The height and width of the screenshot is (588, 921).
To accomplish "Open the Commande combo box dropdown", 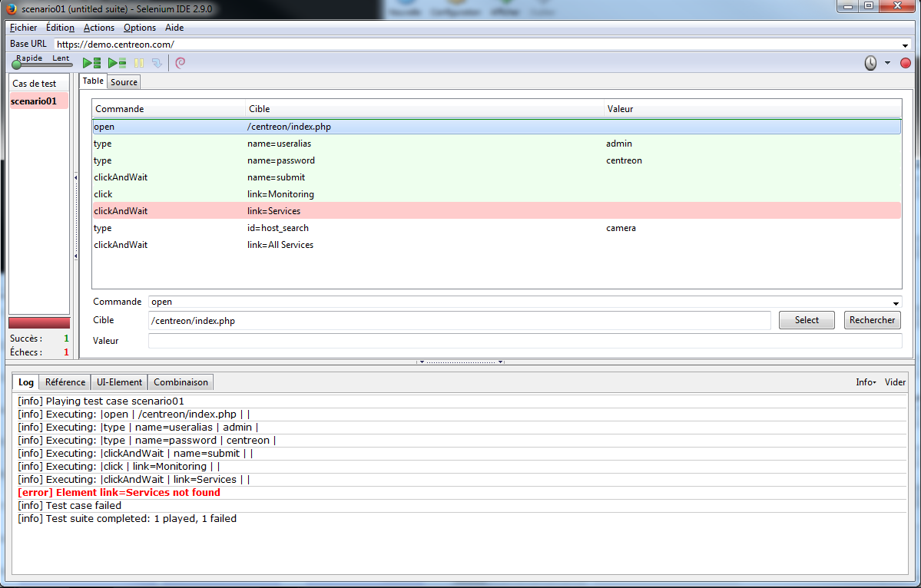I will click(x=896, y=302).
